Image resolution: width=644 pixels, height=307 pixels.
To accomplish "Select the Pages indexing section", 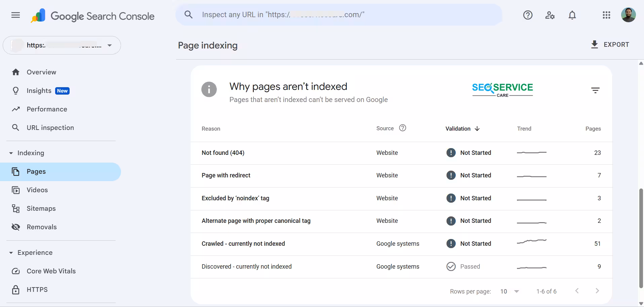I will pos(36,171).
